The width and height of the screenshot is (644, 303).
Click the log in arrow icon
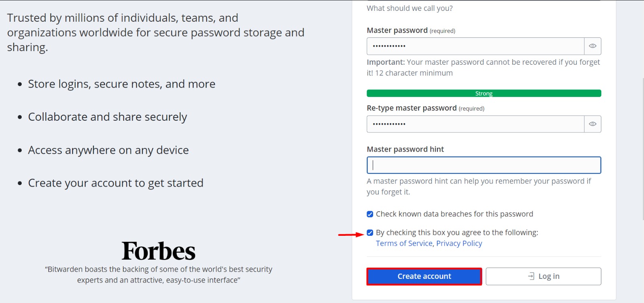click(530, 276)
